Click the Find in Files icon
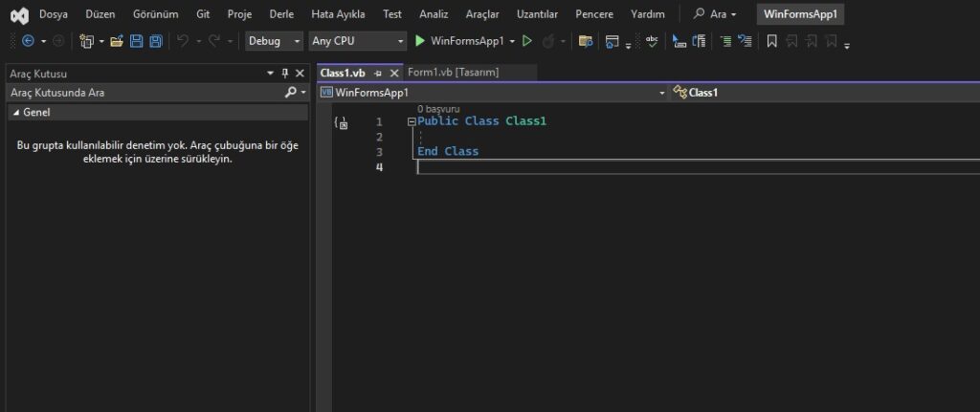Image resolution: width=980 pixels, height=412 pixels. 586,41
